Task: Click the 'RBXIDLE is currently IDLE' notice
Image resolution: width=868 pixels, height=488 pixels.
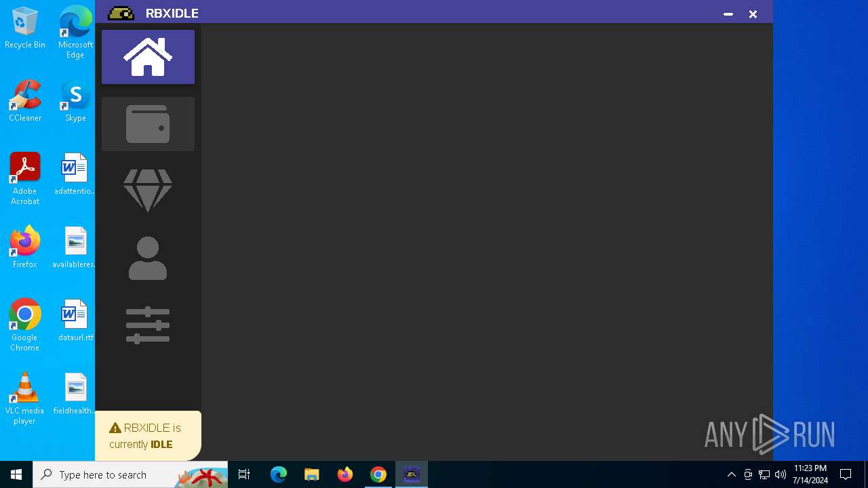Action: tap(148, 436)
